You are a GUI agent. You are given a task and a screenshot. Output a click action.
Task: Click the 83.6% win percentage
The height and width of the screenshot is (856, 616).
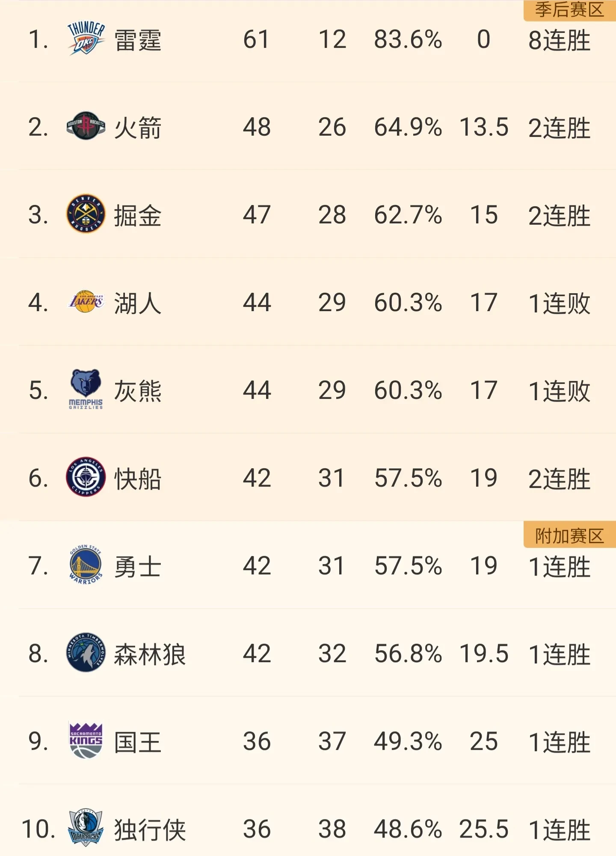tap(408, 40)
